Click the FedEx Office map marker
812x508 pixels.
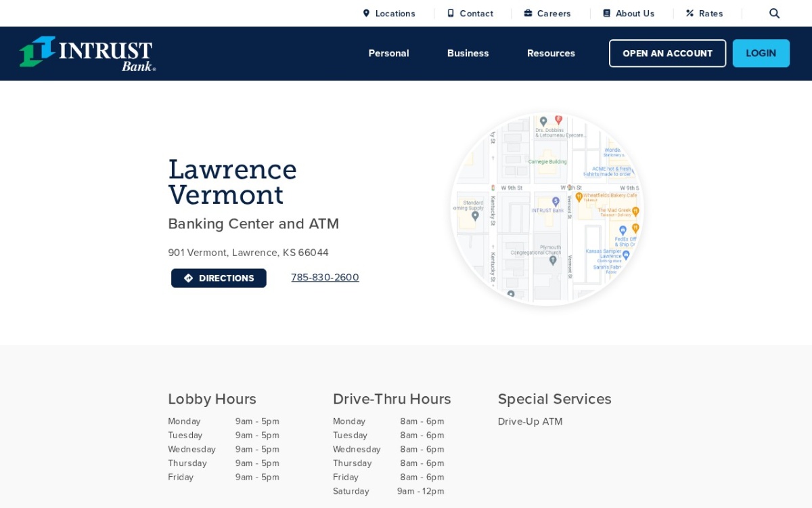[x=623, y=230]
